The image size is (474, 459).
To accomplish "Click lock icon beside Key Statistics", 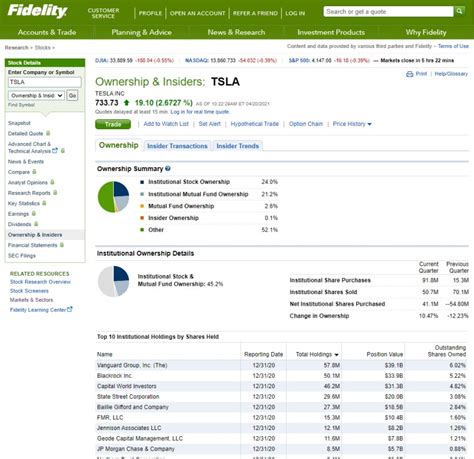I will [x=44, y=203].
